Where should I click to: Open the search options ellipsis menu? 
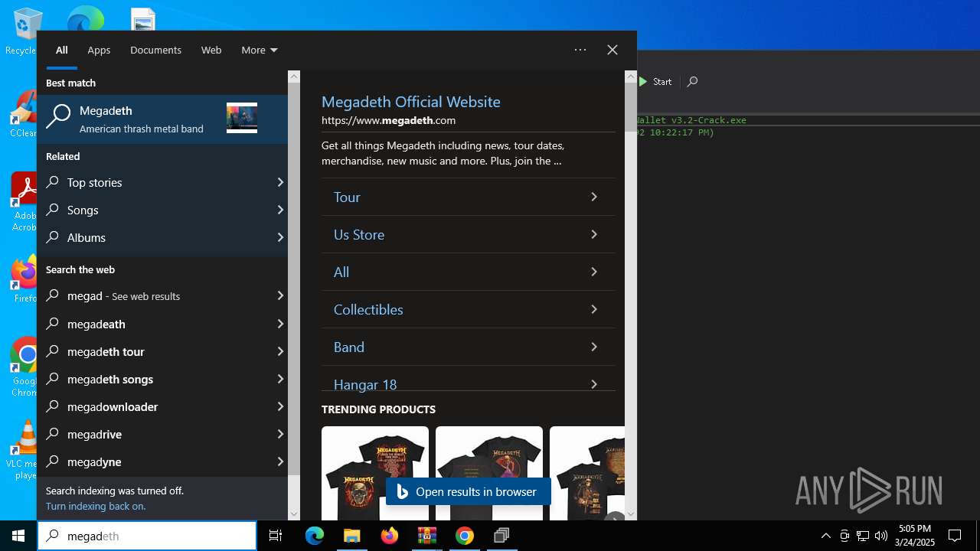(x=580, y=50)
